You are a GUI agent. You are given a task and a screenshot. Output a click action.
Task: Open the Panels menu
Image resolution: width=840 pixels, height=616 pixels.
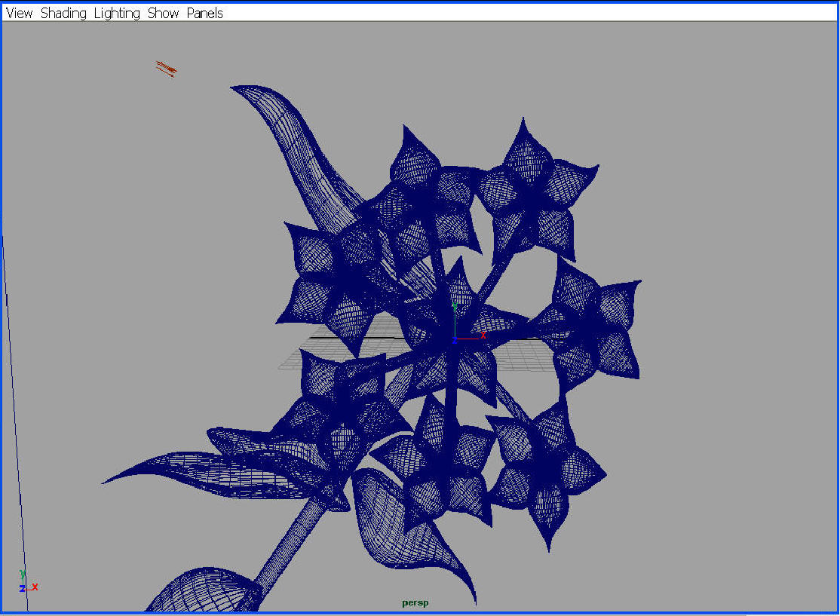204,13
